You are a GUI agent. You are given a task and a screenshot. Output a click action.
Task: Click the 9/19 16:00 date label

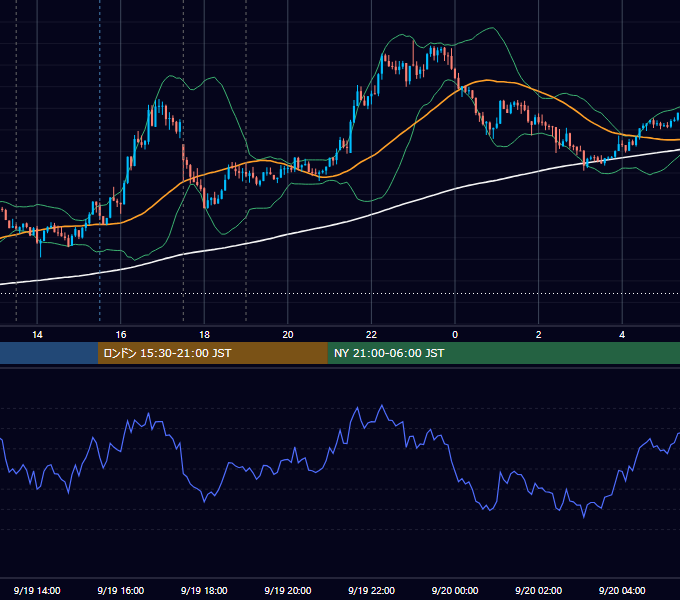(121, 590)
